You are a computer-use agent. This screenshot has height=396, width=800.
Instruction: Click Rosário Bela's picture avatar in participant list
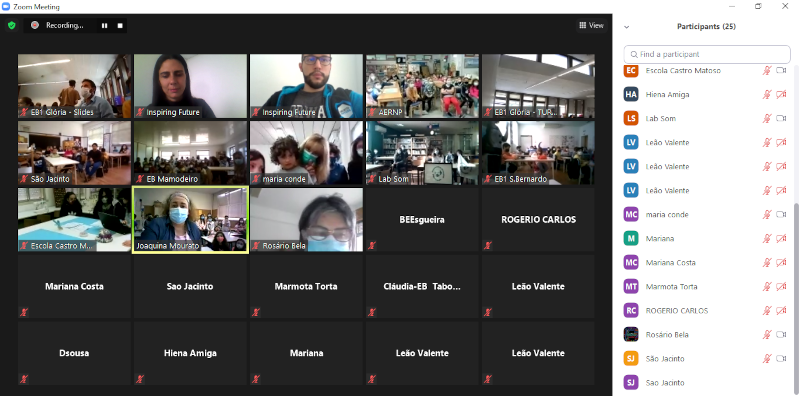click(631, 334)
